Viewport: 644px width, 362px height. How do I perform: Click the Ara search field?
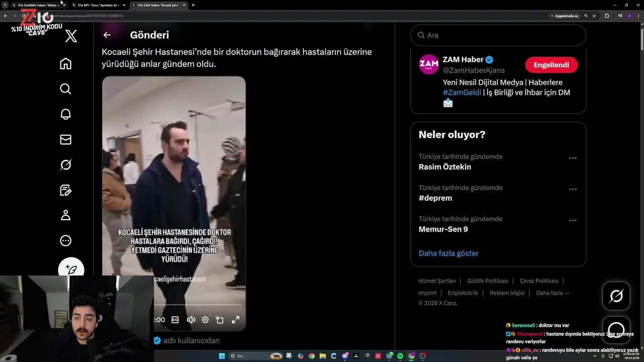coord(498,35)
